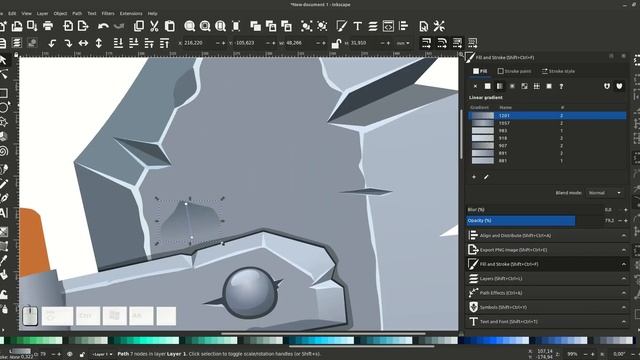Zoom to fit drawing

(205, 26)
